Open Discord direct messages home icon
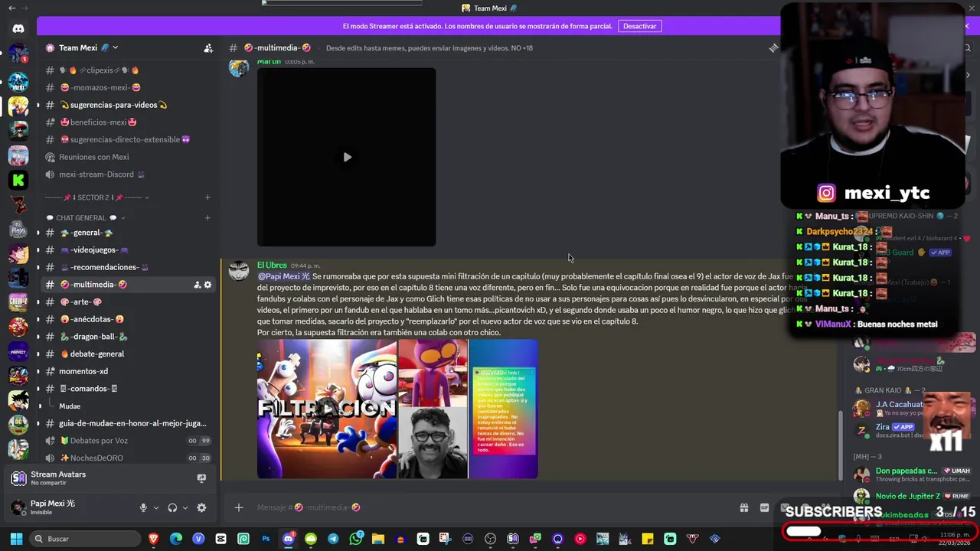This screenshot has width=980, height=551. (18, 29)
